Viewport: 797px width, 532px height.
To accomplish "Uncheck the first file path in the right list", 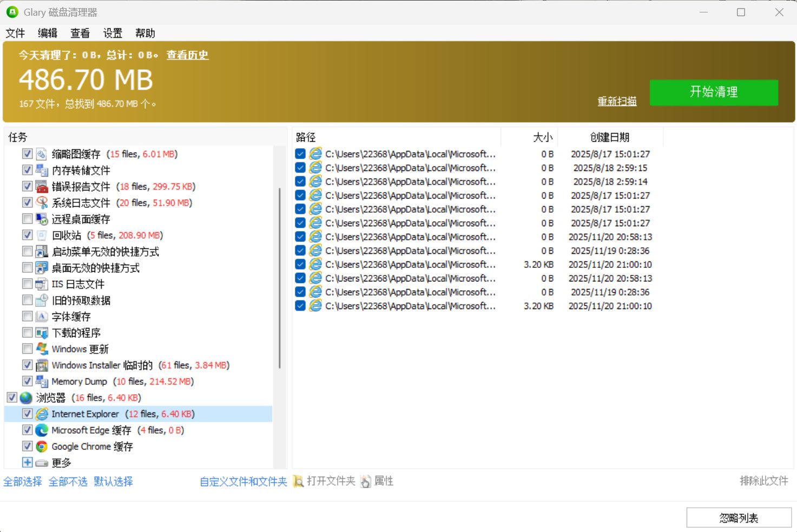I will click(x=300, y=154).
